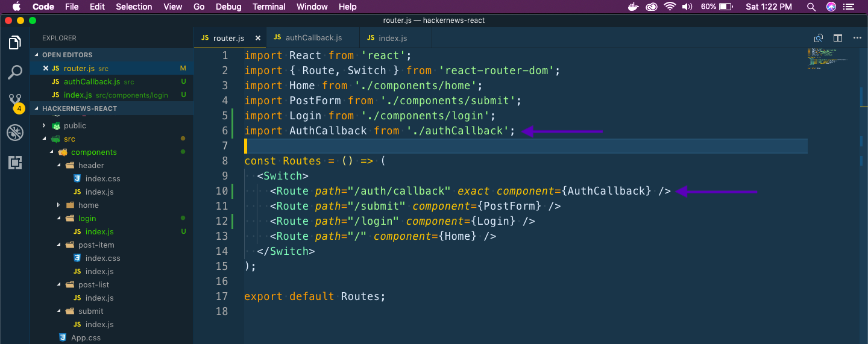Click line number 10 in the gutter

click(222, 191)
